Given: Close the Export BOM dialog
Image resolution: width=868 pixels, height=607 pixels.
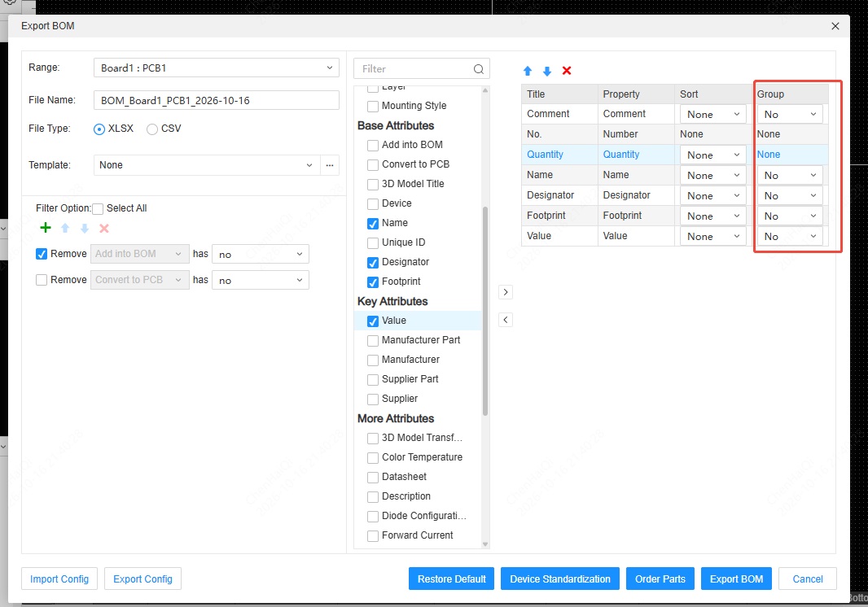Looking at the screenshot, I should pyautogui.click(x=835, y=26).
